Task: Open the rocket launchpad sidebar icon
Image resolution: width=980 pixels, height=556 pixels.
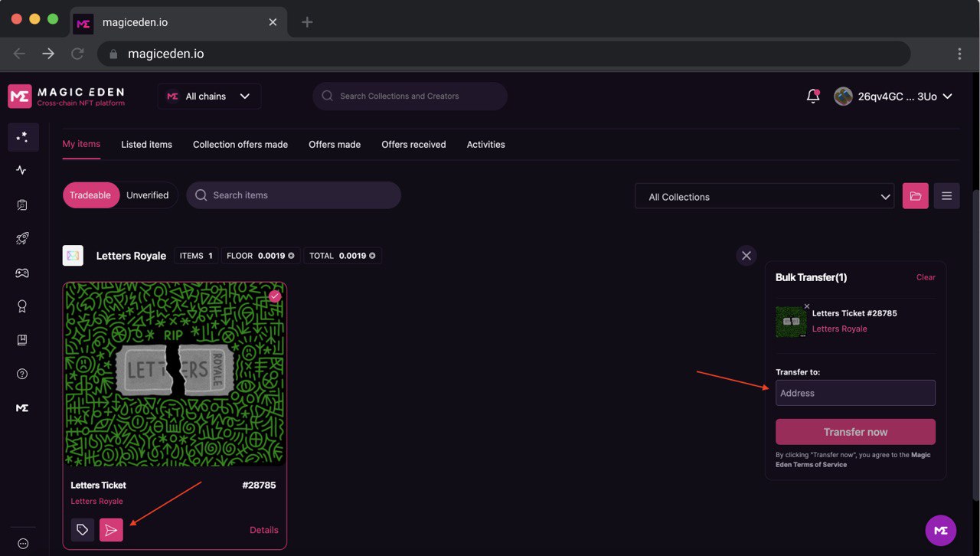Action: pyautogui.click(x=22, y=239)
